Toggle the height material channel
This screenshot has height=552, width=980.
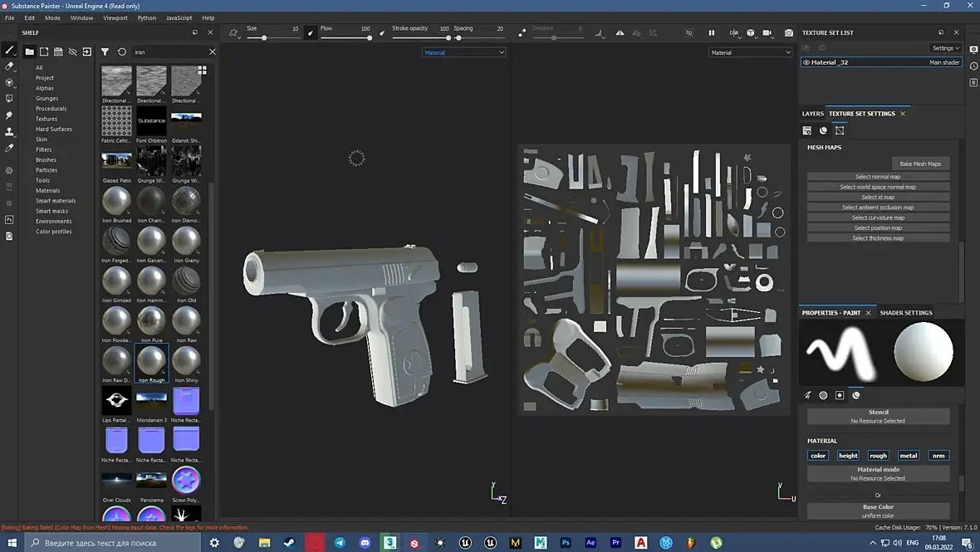848,456
